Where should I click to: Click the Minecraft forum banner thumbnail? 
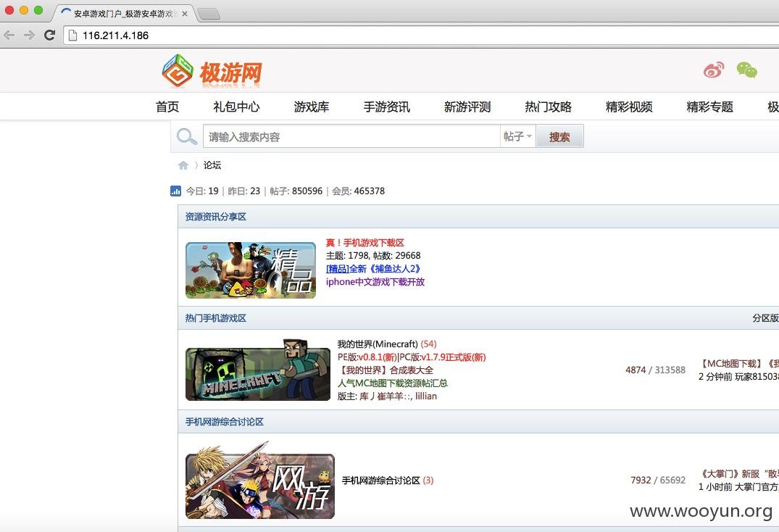pyautogui.click(x=258, y=370)
